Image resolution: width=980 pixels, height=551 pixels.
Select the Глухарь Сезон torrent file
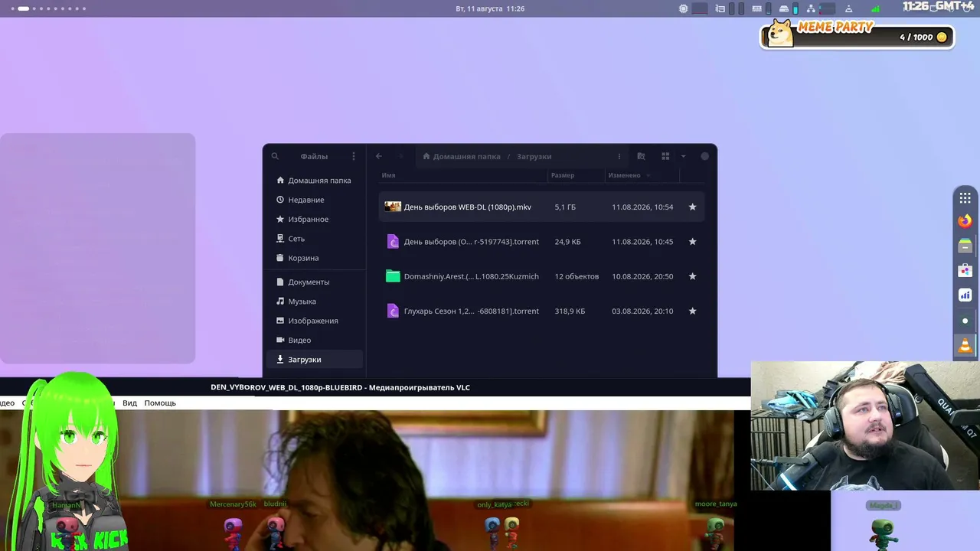tap(541, 311)
